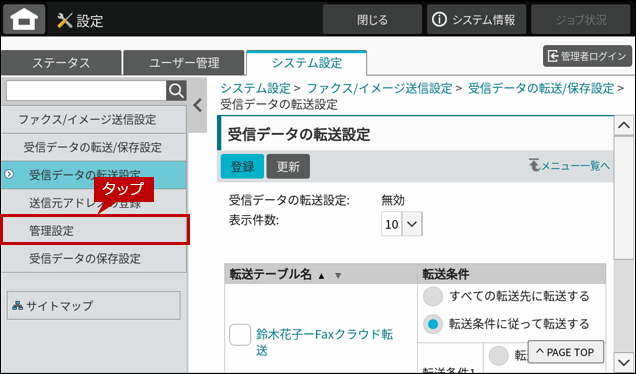636x374 pixels.
Task: Sort 転送テーブル名 ascending with up triangle
Action: pos(322,276)
